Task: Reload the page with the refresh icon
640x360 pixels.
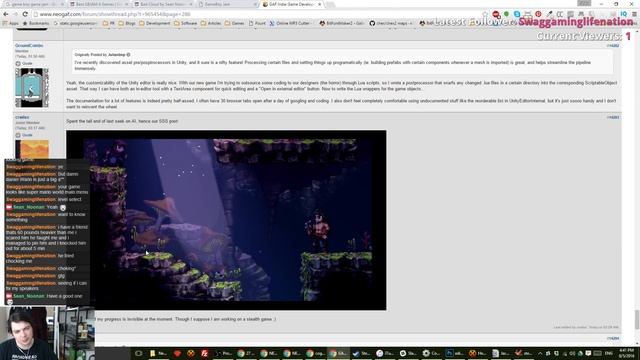Action: pyautogui.click(x=25, y=14)
